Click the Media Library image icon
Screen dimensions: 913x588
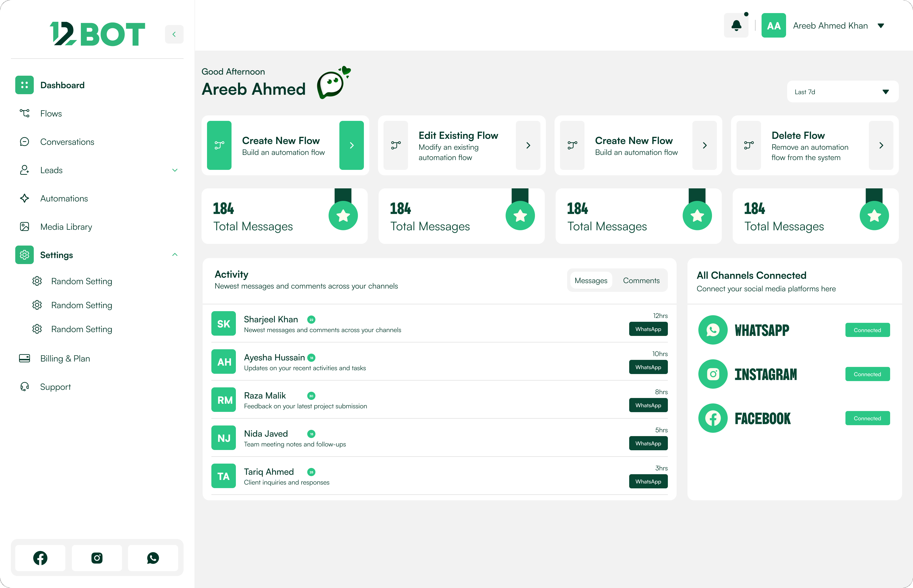point(25,227)
